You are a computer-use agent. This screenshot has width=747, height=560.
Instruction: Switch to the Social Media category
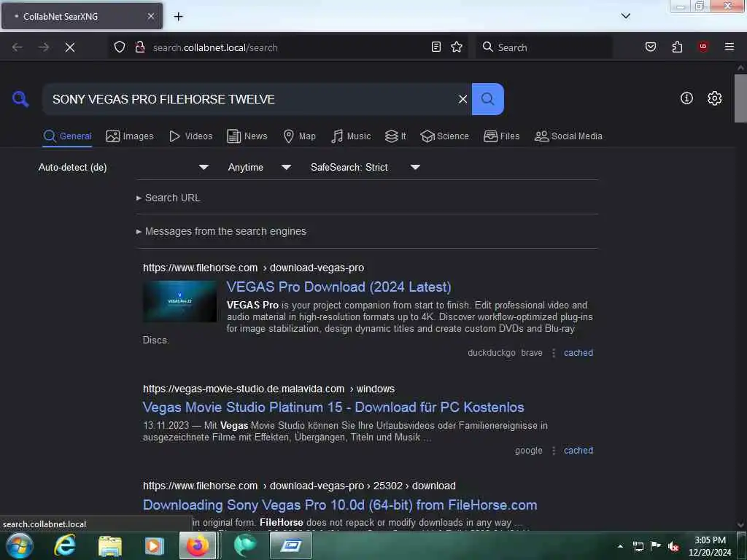pos(568,136)
